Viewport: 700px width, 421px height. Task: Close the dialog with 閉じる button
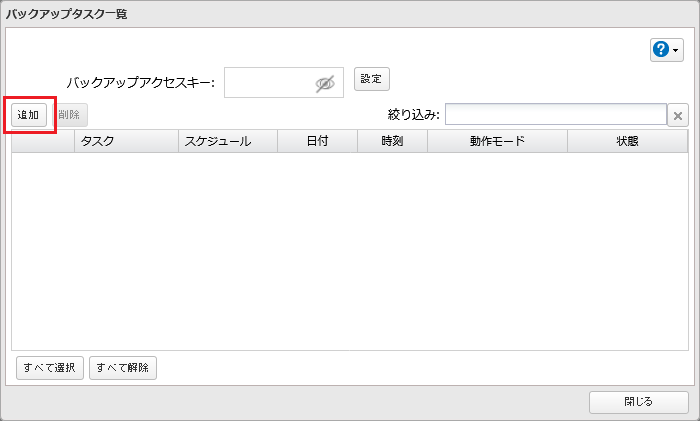pyautogui.click(x=638, y=402)
